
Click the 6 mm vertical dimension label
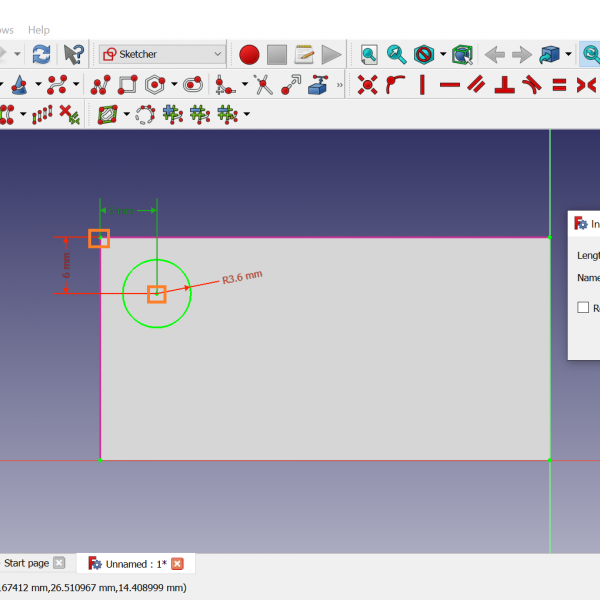pos(66,266)
